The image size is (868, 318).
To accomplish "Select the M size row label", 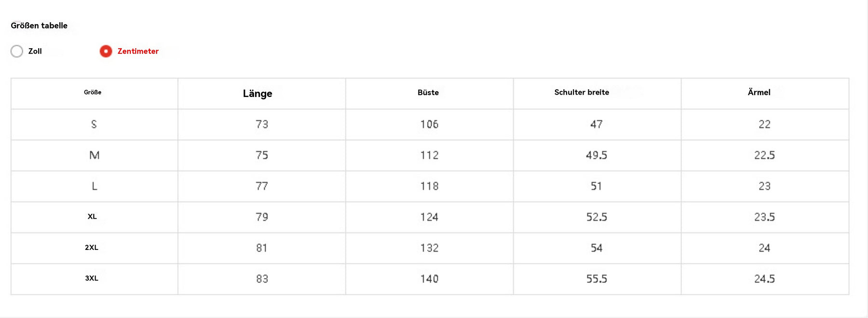I will coord(95,155).
